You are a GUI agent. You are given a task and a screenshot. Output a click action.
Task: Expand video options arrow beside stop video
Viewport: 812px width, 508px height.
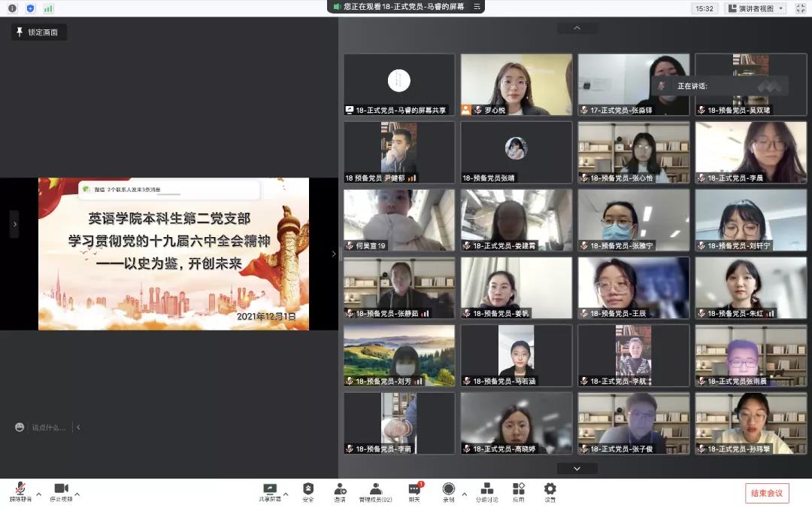77,494
